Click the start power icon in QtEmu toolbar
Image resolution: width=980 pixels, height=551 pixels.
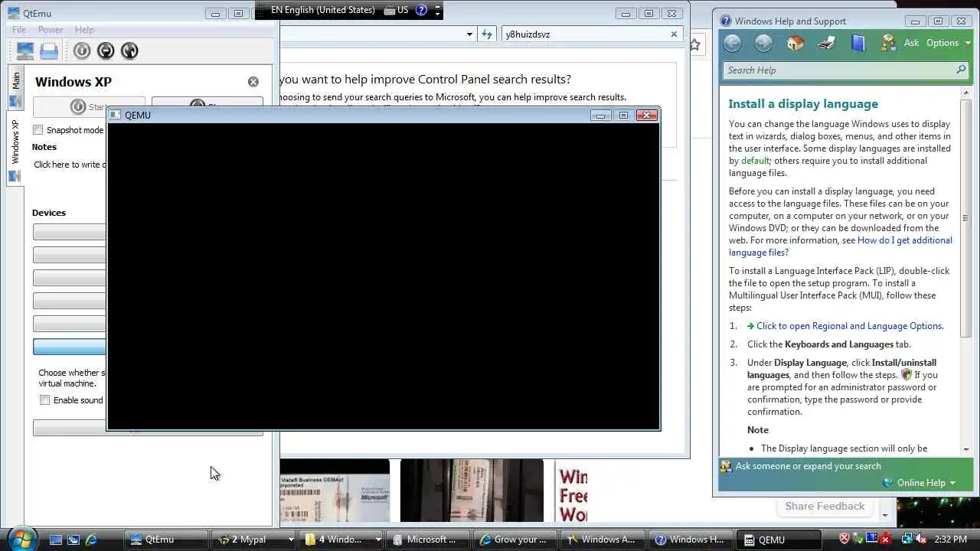click(x=82, y=51)
